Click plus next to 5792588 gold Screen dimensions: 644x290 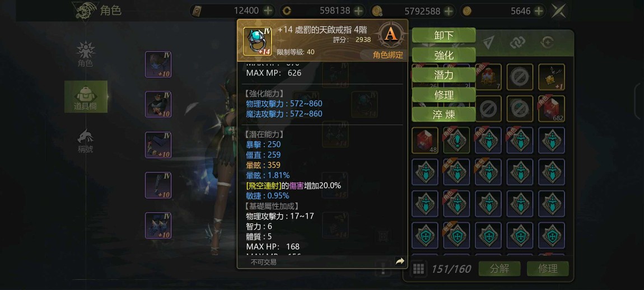[449, 11]
